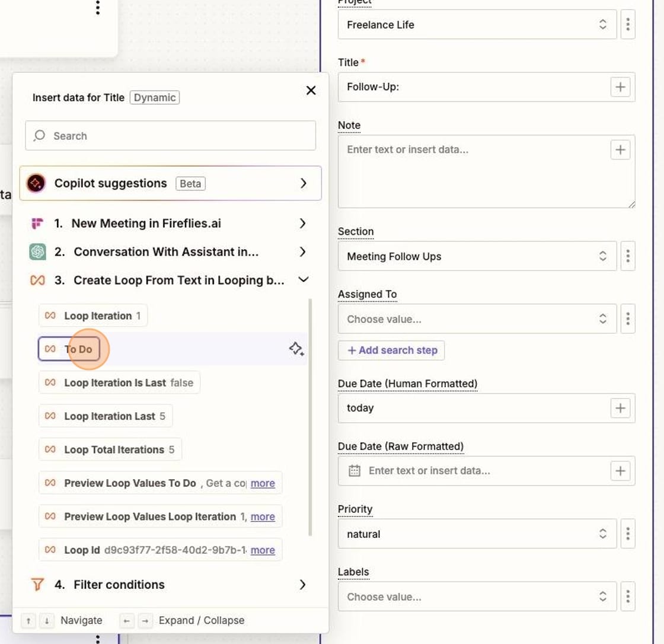The width and height of the screenshot is (664, 644).
Task: Close the Insert data for Title dialog
Action: 311,91
